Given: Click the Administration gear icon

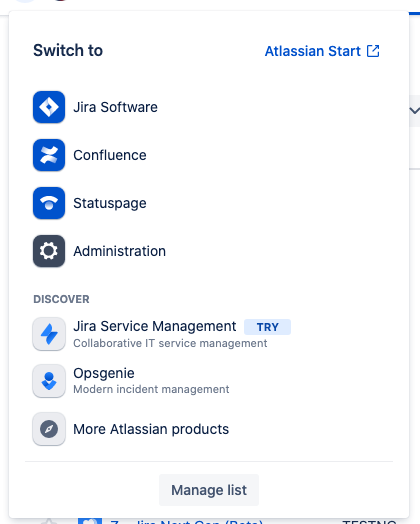Looking at the screenshot, I should tap(49, 251).
